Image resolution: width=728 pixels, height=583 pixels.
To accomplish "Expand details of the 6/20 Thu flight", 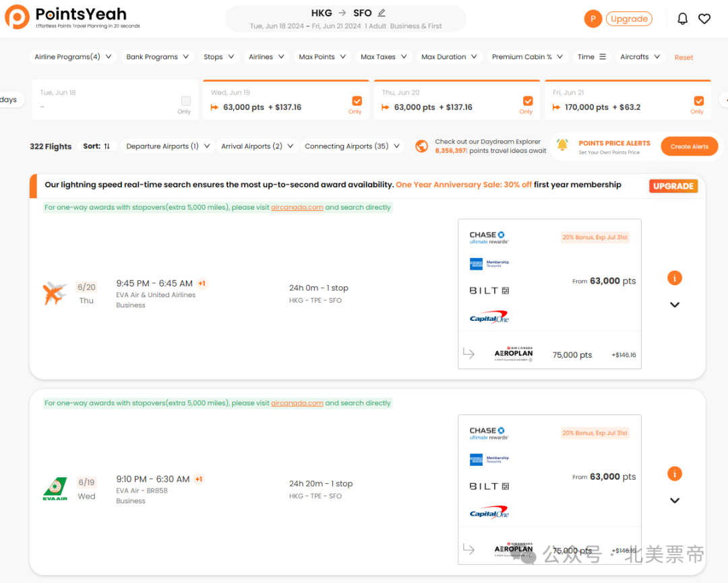I will point(675,305).
